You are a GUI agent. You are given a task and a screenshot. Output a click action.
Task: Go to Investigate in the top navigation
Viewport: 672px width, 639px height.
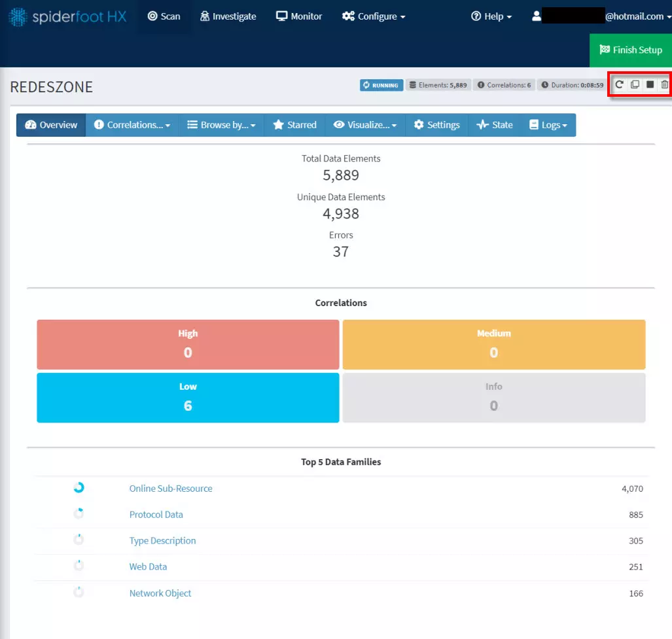228,16
